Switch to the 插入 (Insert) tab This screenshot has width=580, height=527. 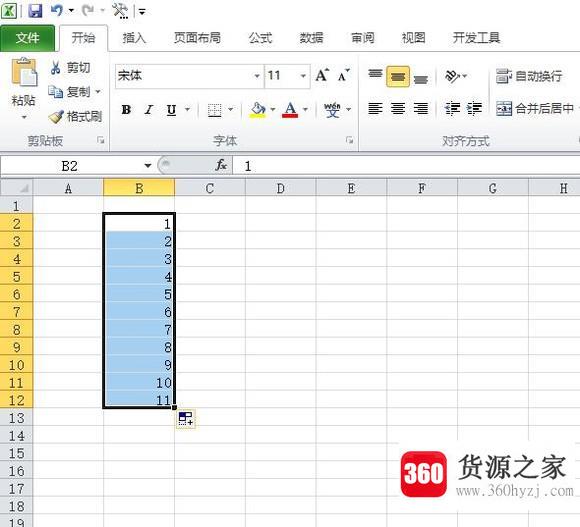point(134,38)
